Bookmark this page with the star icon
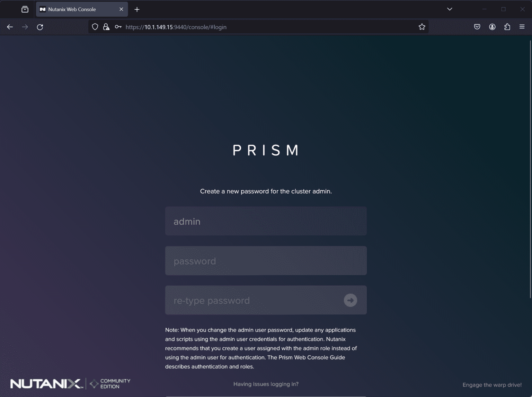The height and width of the screenshot is (397, 532). click(422, 27)
